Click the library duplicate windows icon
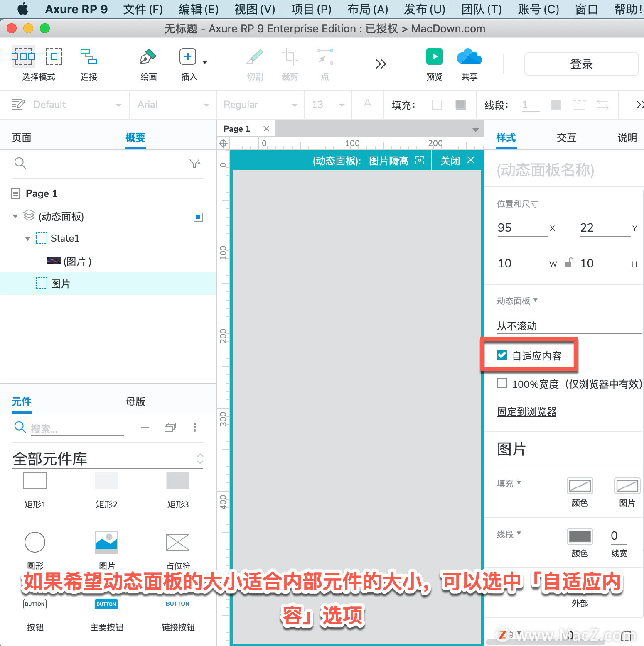This screenshot has width=644, height=646. point(170,427)
